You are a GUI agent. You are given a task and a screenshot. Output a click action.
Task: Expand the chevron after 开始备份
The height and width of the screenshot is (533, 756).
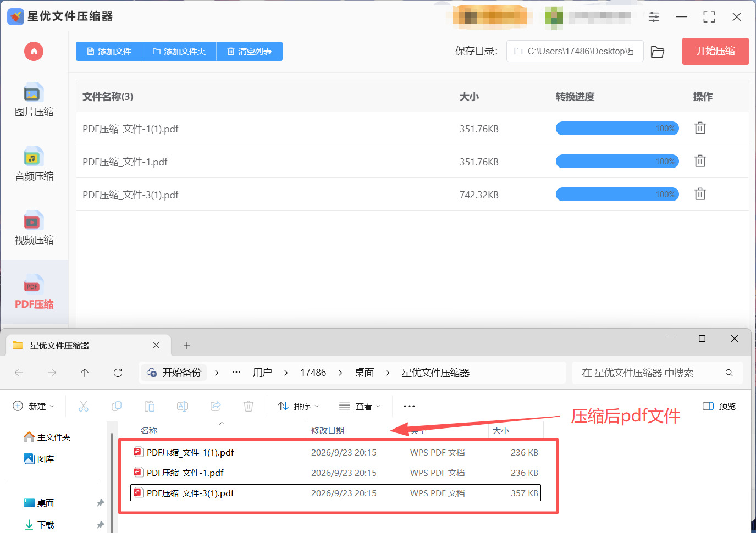217,373
